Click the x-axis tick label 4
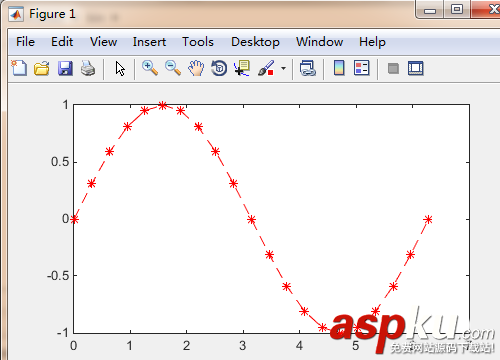 pos(299,346)
